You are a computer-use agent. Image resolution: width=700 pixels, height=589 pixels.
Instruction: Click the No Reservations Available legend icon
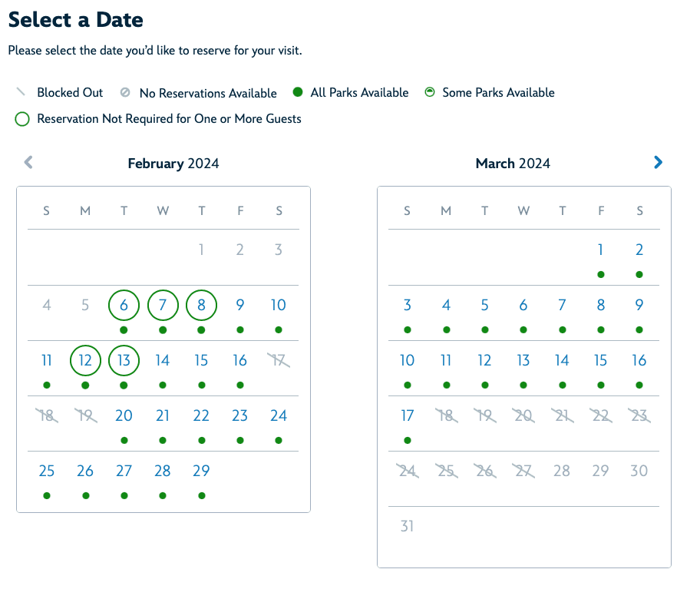click(125, 92)
